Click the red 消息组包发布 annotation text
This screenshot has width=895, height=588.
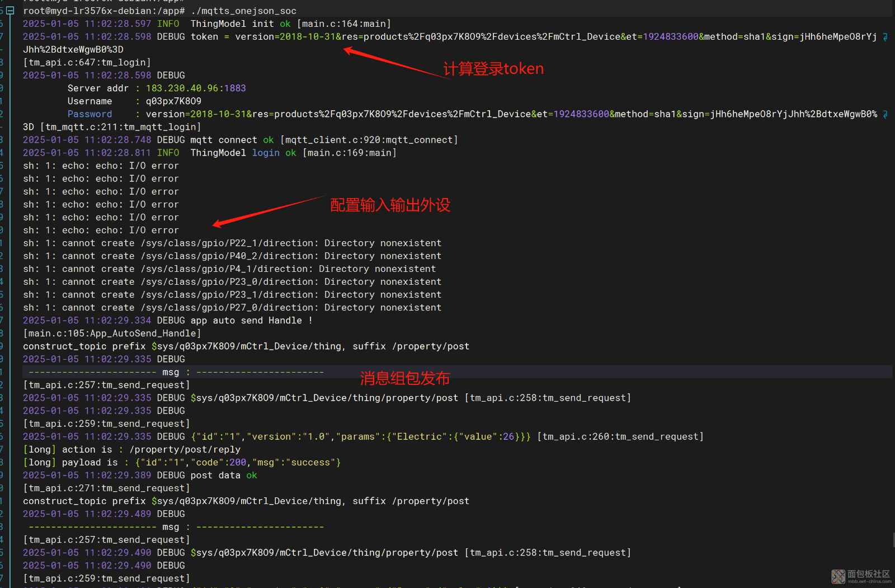tap(404, 378)
